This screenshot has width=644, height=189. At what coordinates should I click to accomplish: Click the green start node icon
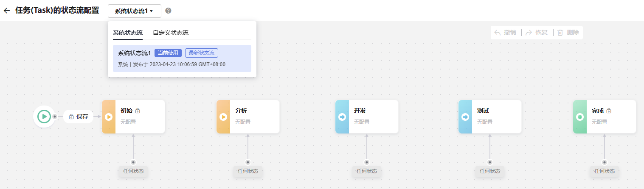[44, 116]
